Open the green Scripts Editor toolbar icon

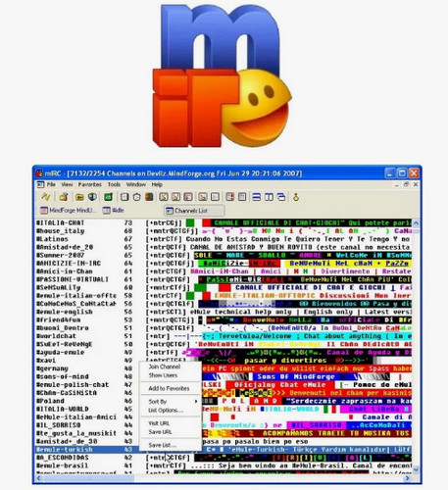click(x=108, y=197)
